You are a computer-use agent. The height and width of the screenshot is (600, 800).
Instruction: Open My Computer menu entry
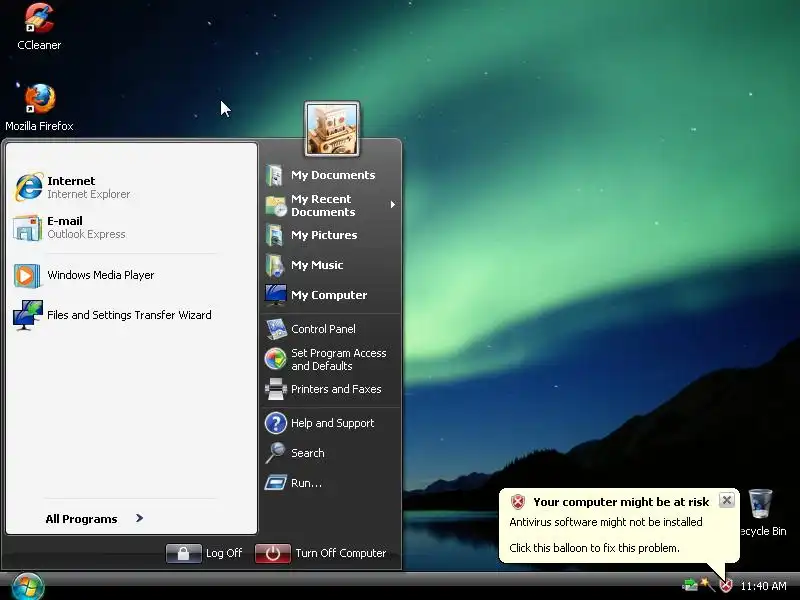pyautogui.click(x=331, y=295)
